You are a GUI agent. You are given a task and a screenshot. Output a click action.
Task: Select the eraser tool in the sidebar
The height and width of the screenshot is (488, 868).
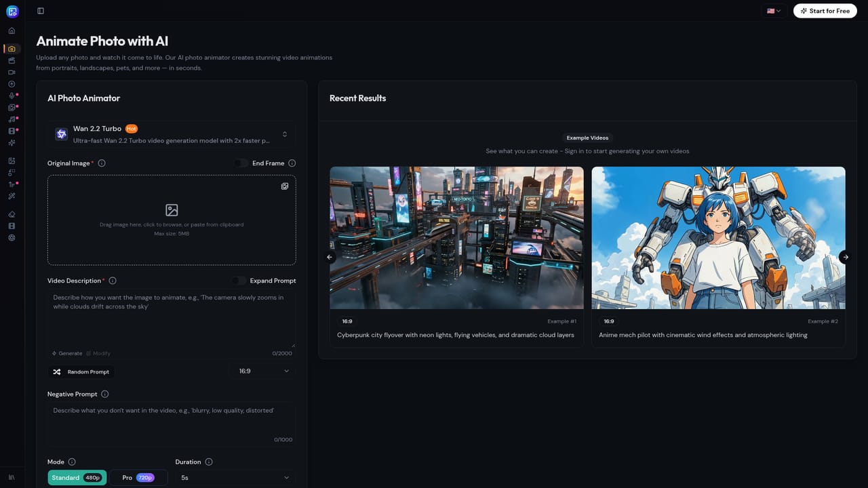point(12,214)
